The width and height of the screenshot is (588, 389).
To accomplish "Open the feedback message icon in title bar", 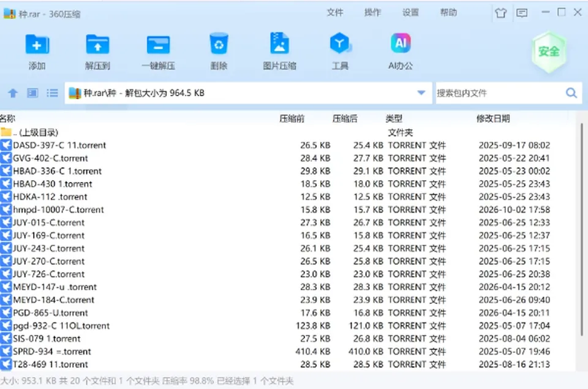I will point(522,13).
